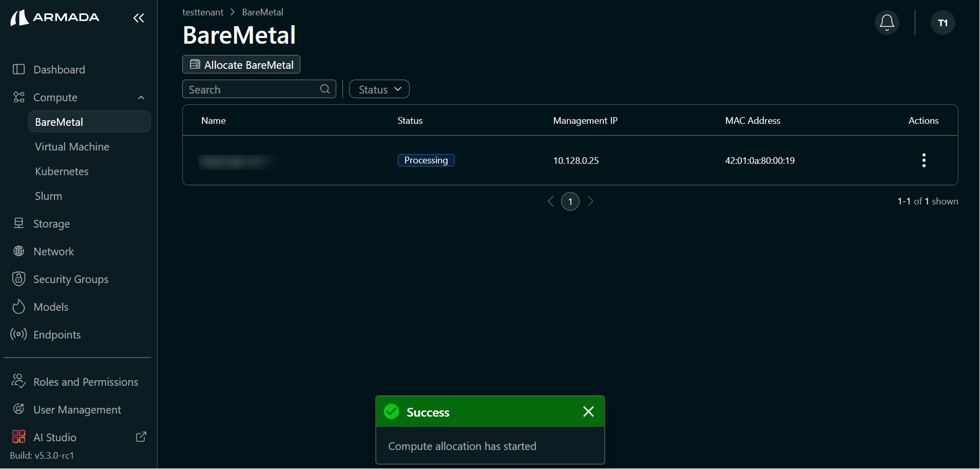Click MAC address 42:01:0a:80:00:19

760,161
